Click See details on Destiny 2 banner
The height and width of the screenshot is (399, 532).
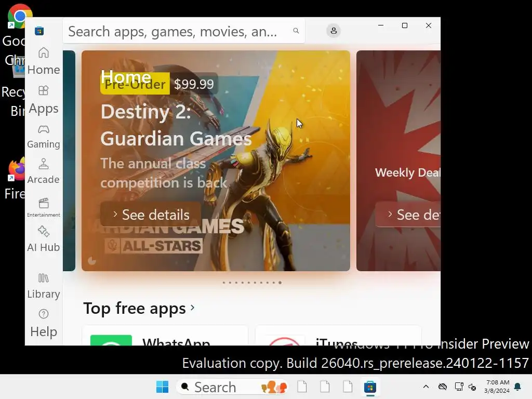point(151,215)
